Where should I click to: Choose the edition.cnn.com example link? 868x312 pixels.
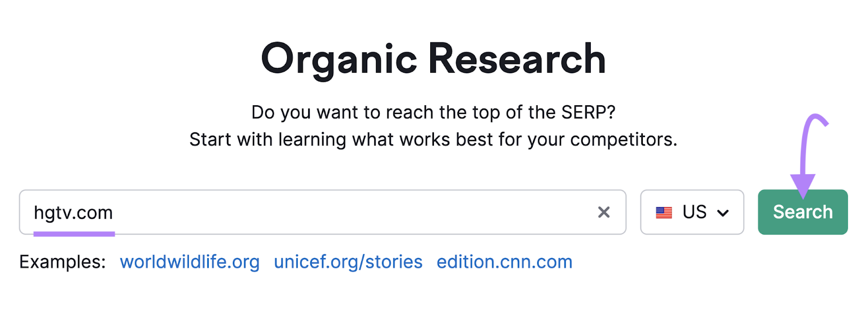504,262
